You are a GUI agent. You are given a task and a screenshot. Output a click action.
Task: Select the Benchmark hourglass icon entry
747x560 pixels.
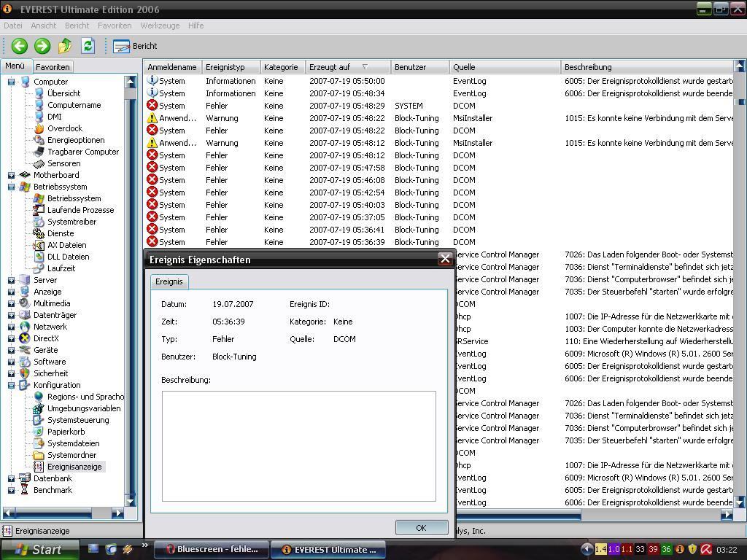[x=25, y=490]
